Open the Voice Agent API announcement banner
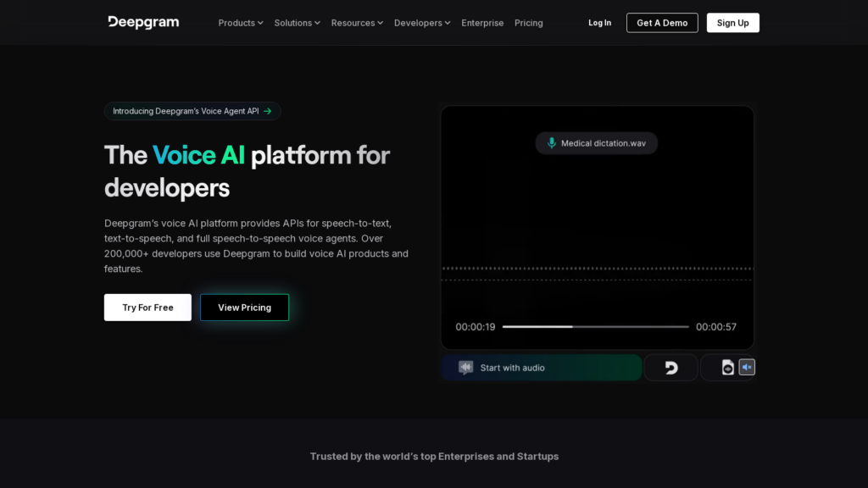The image size is (868, 488). (x=192, y=111)
